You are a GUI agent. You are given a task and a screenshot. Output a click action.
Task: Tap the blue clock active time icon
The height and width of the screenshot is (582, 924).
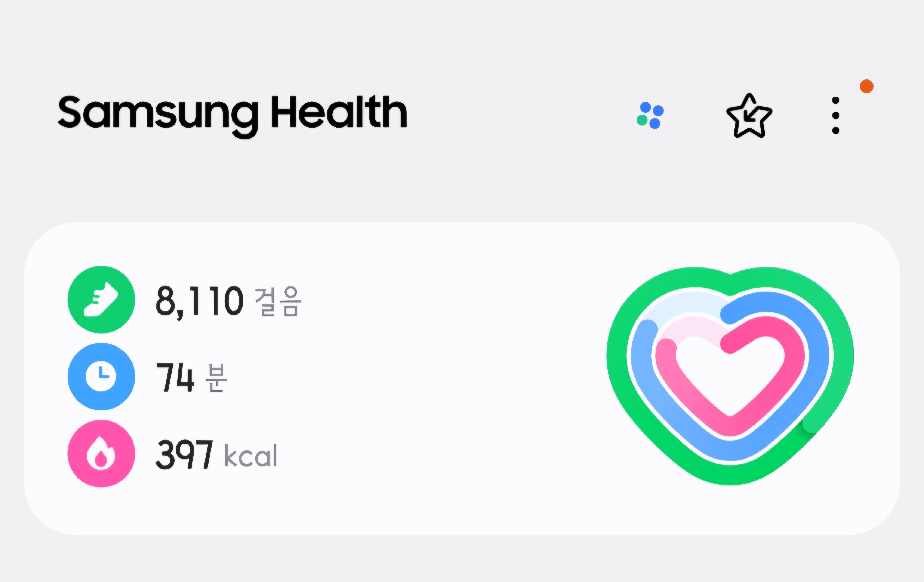(101, 376)
